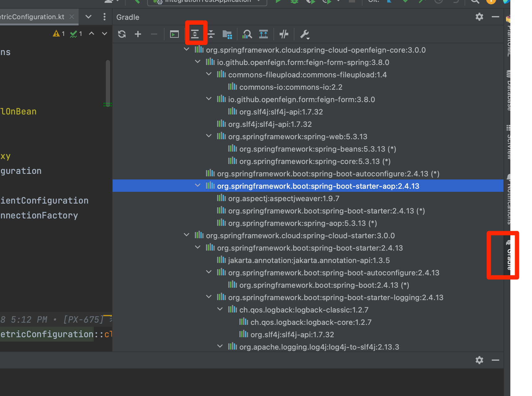Collapse the expanded spring-boot-autoconfigure:2.4.13 node
The image size is (532, 396).
[x=209, y=272]
